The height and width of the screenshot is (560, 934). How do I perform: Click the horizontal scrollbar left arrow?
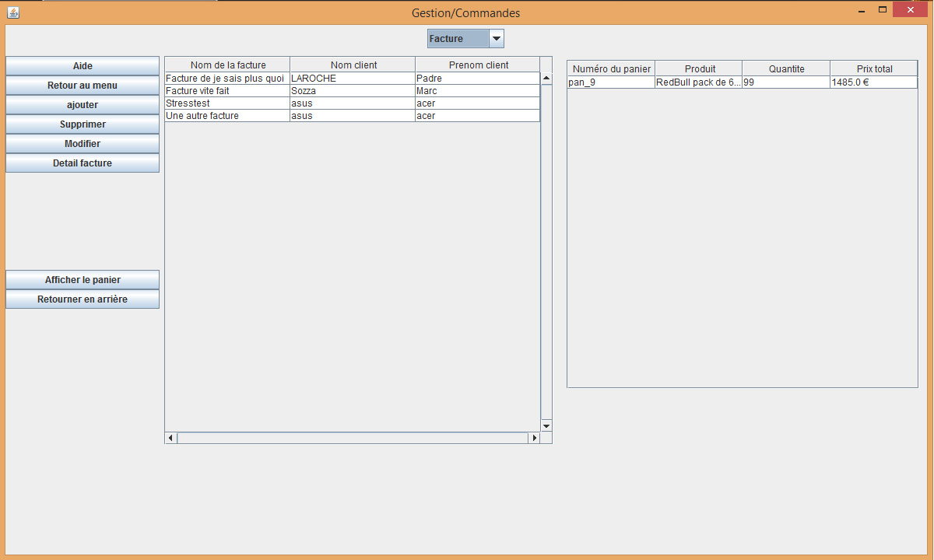(x=171, y=439)
